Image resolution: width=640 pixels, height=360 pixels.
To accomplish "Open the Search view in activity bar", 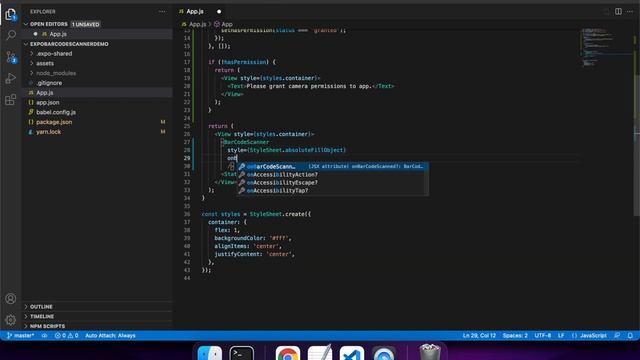I will coord(11,35).
